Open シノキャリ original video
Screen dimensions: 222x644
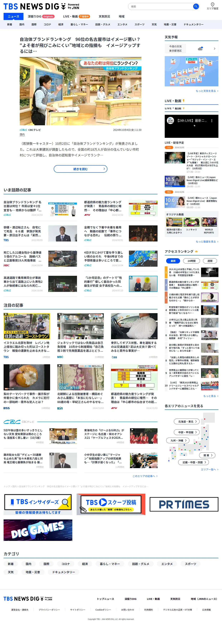191,224
